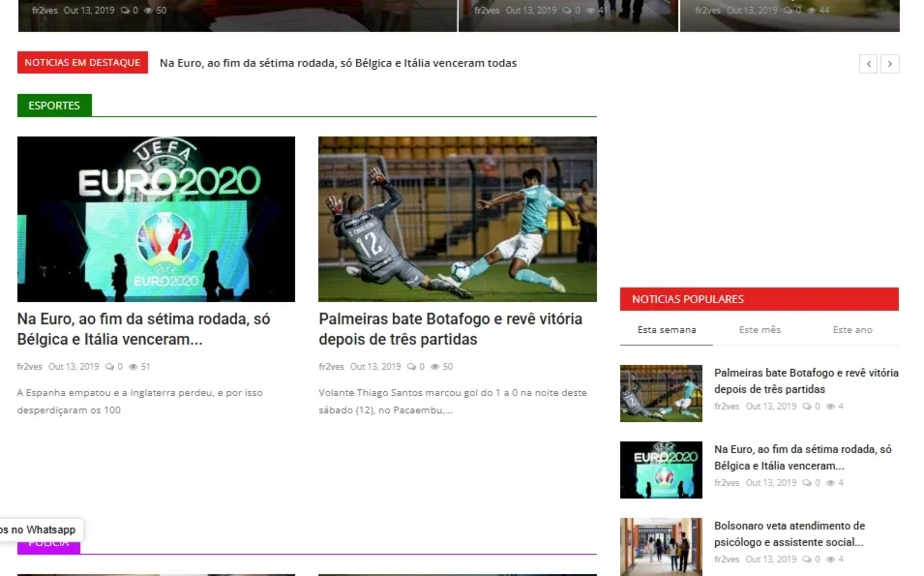This screenshot has width=924, height=576.
Task: Open popular headline 'Palmeiras bate Botafogo e revê vitória'
Action: click(x=806, y=380)
